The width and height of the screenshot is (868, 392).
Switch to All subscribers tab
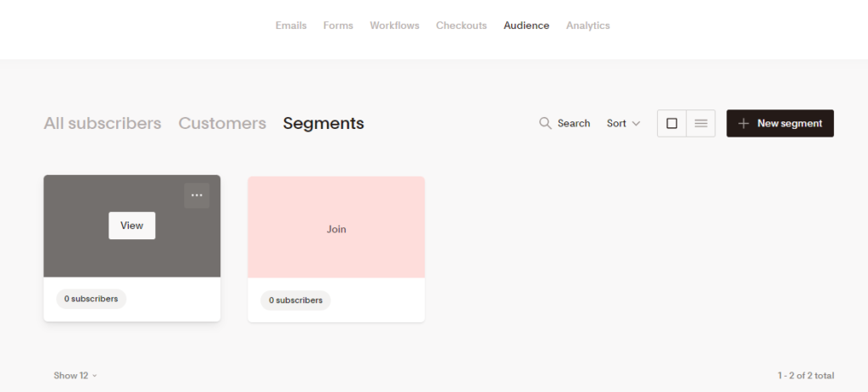(103, 123)
